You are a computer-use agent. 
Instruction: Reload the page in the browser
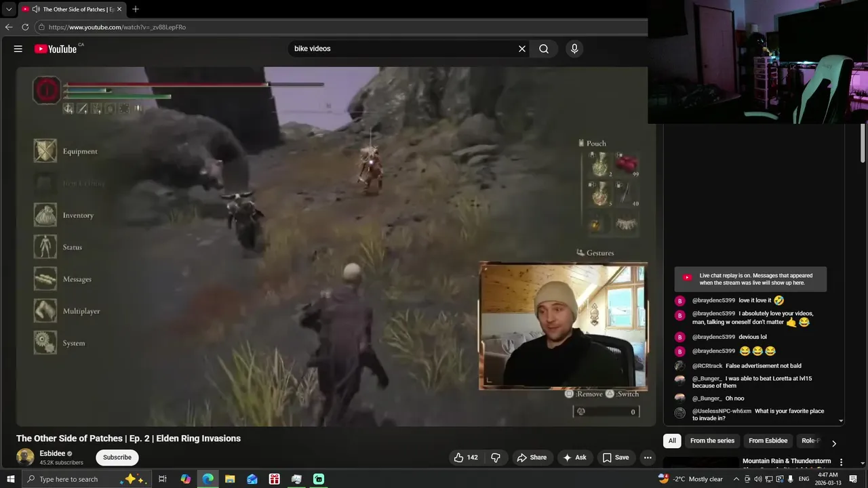coord(25,27)
